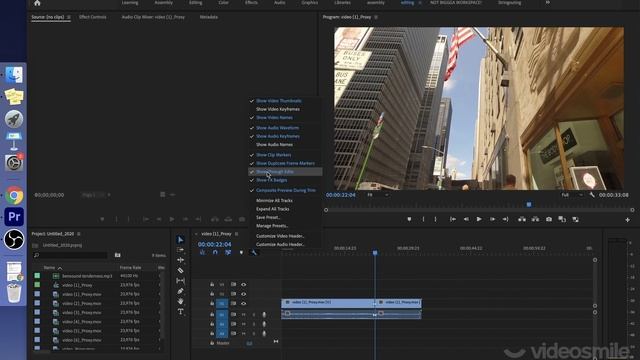Step back one frame in Program monitor

[x=466, y=219]
